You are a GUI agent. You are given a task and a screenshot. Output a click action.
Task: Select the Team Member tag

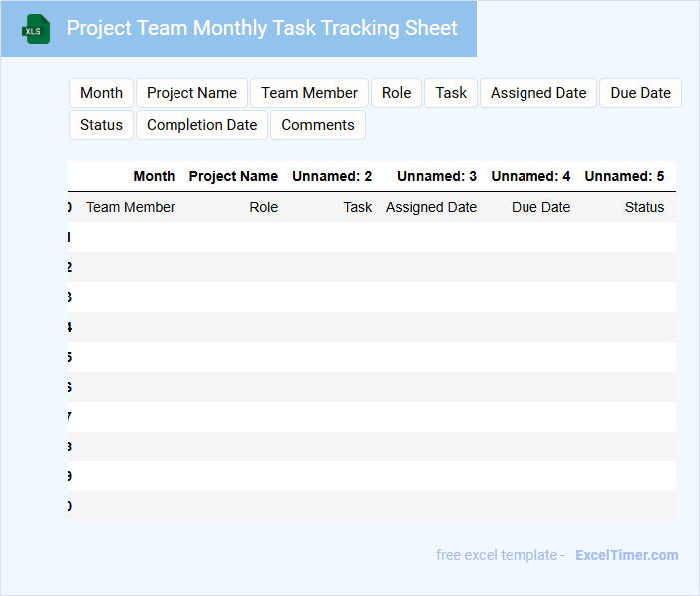click(x=309, y=93)
